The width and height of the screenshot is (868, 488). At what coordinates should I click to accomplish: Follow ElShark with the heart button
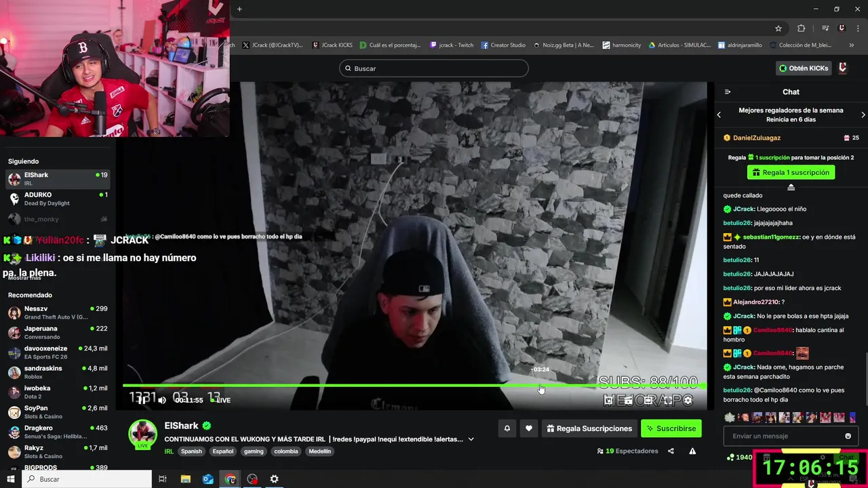pos(529,428)
